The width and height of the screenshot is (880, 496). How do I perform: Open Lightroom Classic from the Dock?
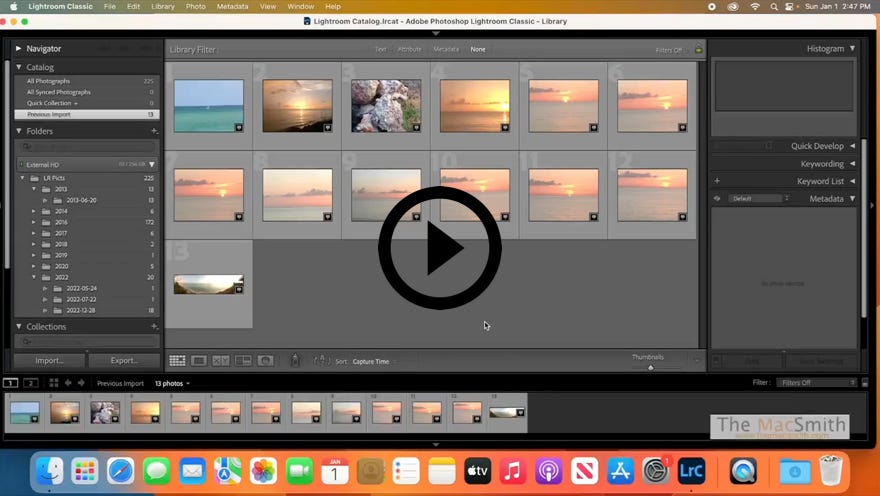pyautogui.click(x=691, y=471)
